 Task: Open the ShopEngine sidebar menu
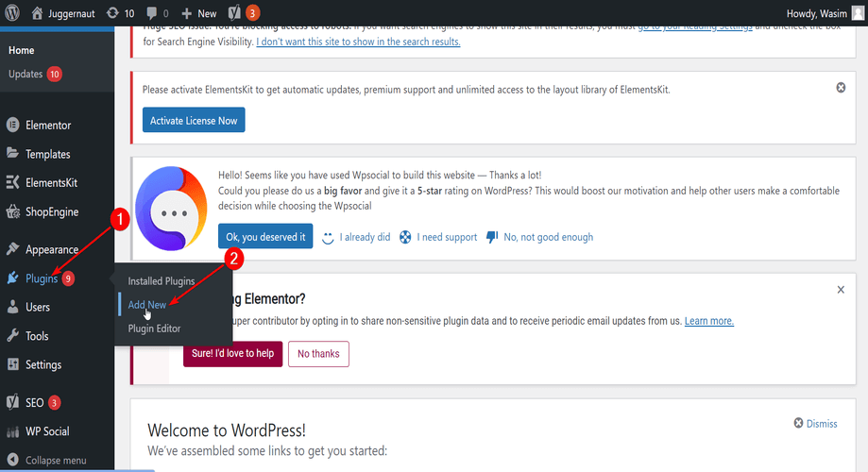coord(52,211)
